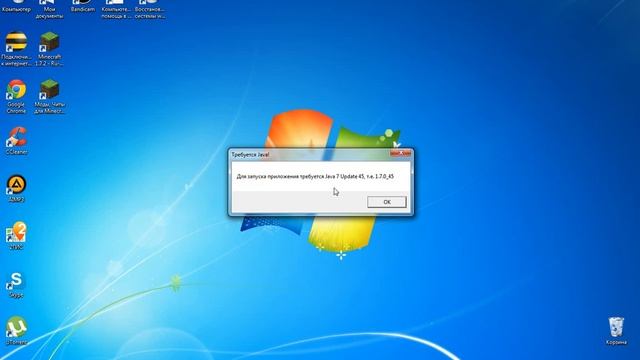Select the "Компьютер" desktop label
This screenshot has height=360, width=640.
[x=16, y=9]
